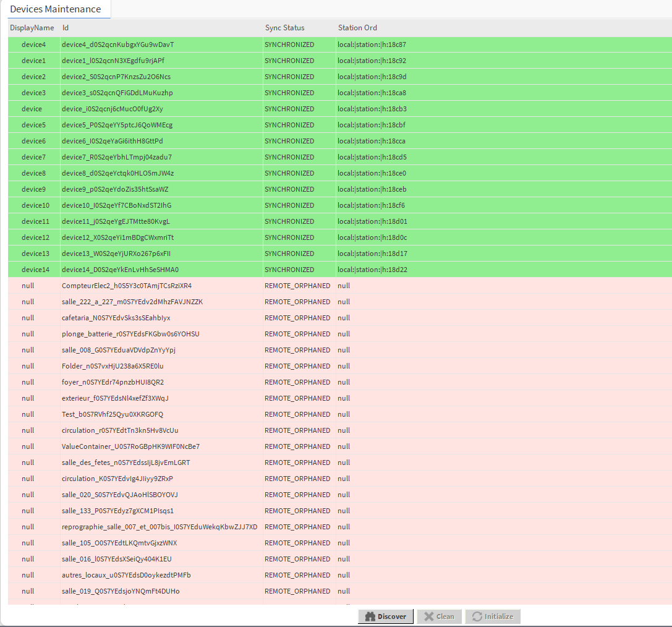Select the autres_locaux orphaned device row
The width and height of the screenshot is (672, 627).
(126, 575)
